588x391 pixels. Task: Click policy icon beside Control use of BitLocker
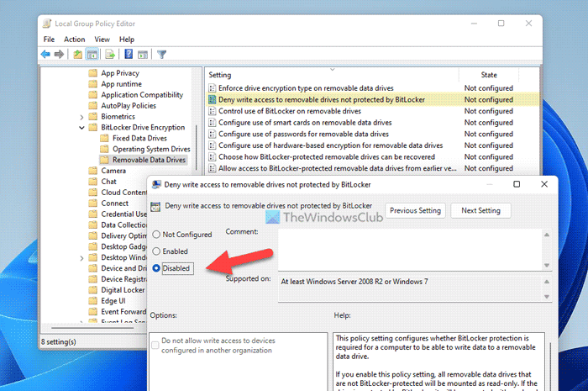tap(213, 111)
